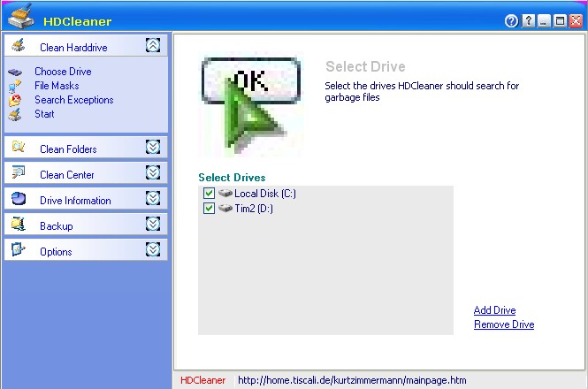
Task: Click the Select Drive page heading
Action: 365,66
